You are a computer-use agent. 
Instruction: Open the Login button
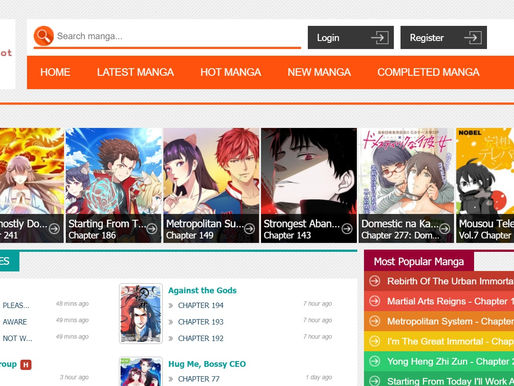click(x=351, y=37)
